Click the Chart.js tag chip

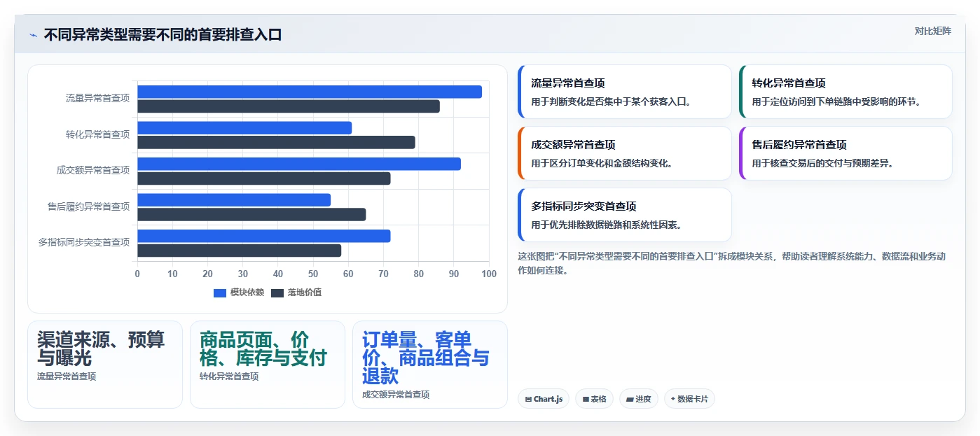(544, 399)
